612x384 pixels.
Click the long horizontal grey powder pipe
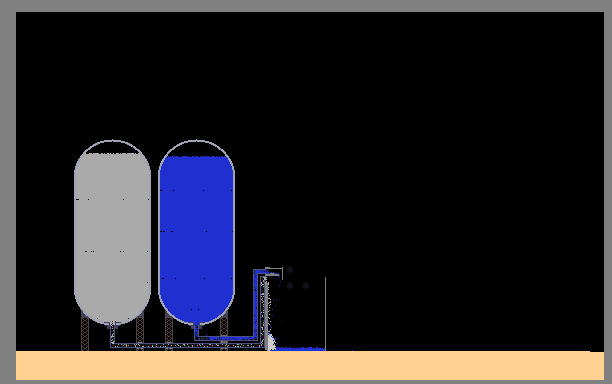click(187, 345)
